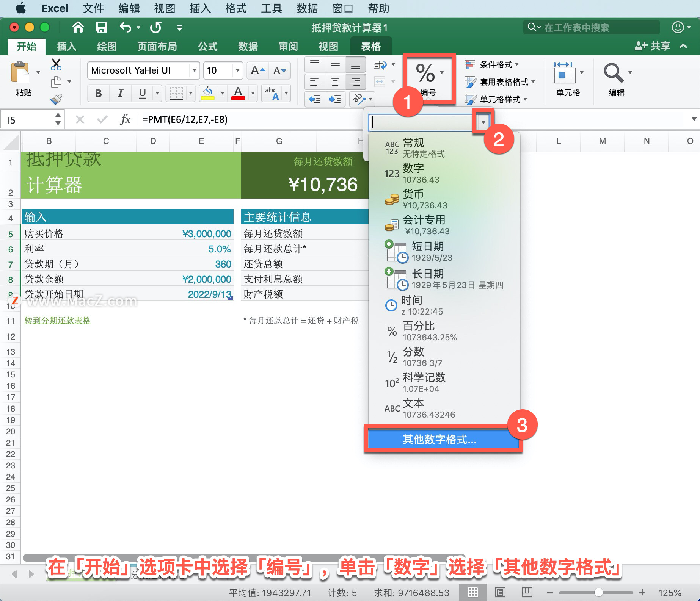Increase font size with larger A icon
This screenshot has height=601, width=700.
258,70
